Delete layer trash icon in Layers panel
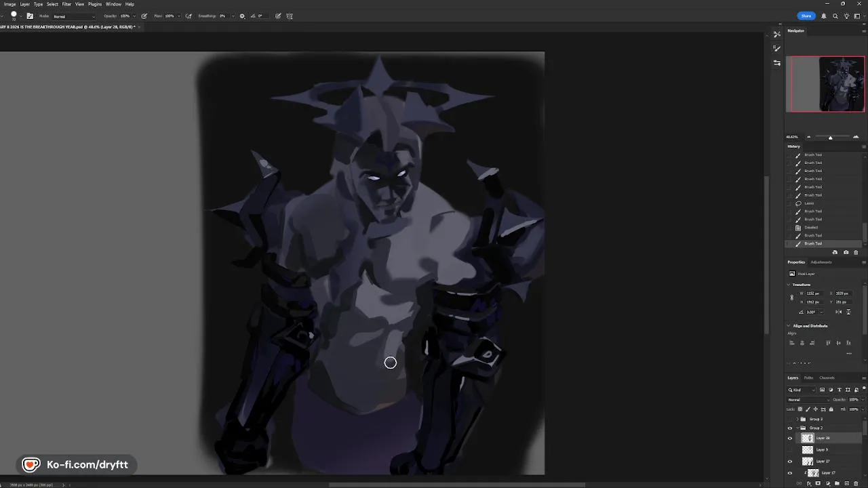Screen dimensions: 868x488 point(856,483)
